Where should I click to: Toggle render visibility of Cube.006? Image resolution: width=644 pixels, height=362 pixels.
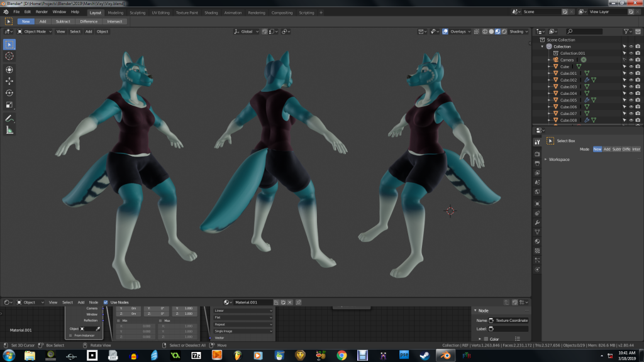point(638,107)
